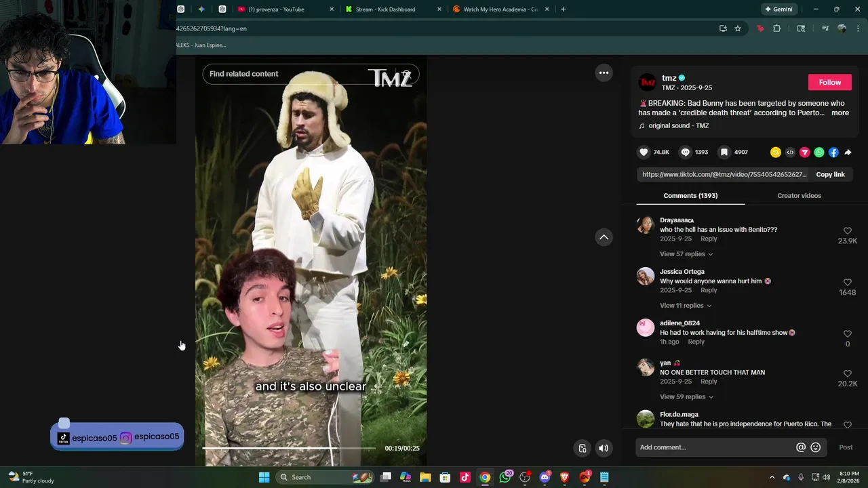The width and height of the screenshot is (868, 488).
Task: Open more share options arrow
Action: pos(848,152)
